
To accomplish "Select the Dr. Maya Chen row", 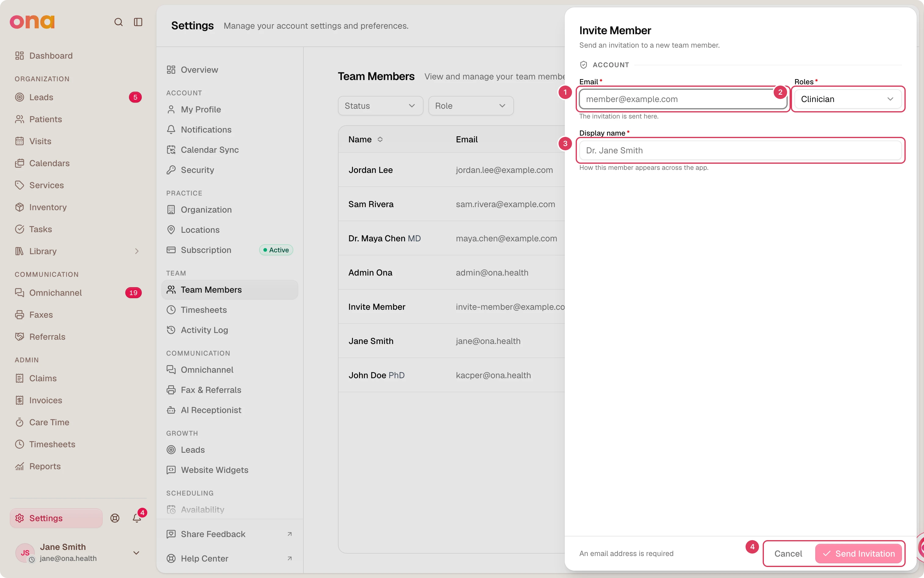I will point(452,239).
